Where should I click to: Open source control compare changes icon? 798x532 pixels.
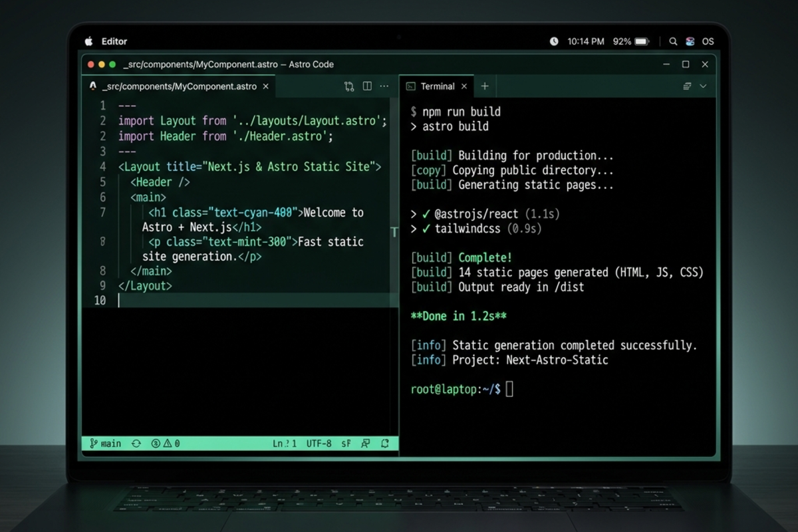[349, 86]
